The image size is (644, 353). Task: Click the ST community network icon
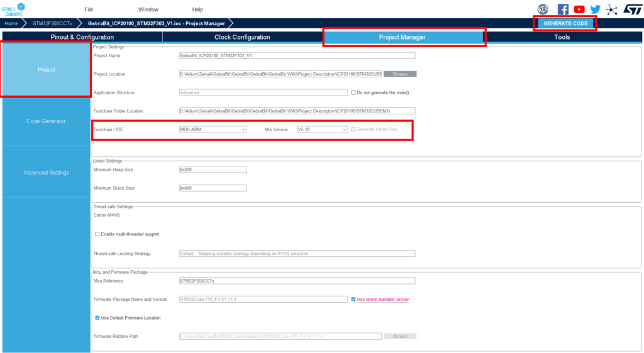coord(611,9)
